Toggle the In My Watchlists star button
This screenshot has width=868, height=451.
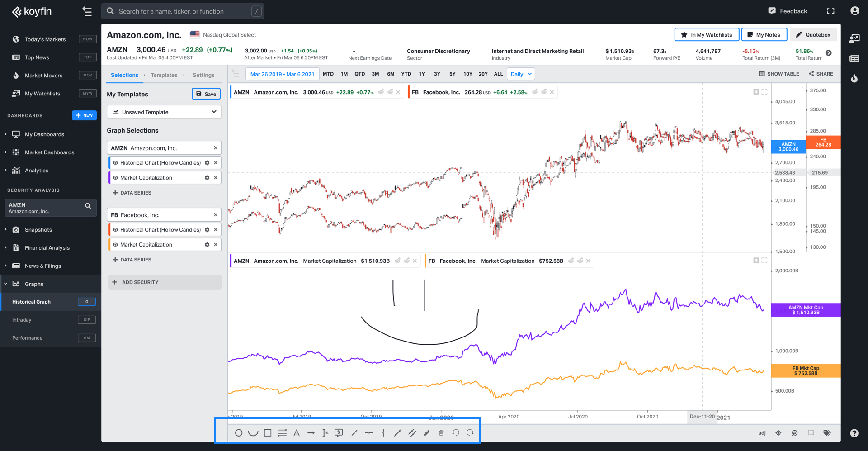pos(707,35)
